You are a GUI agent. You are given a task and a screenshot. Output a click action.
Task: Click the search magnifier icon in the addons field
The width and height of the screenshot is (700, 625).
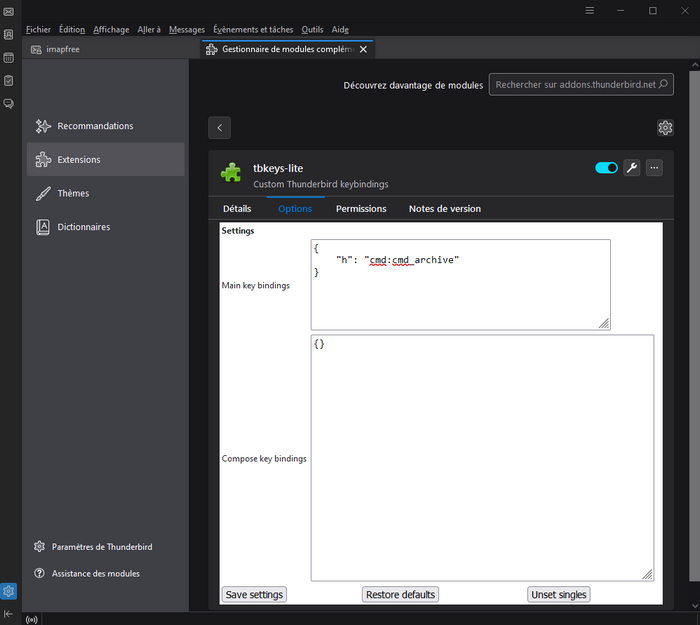[663, 84]
